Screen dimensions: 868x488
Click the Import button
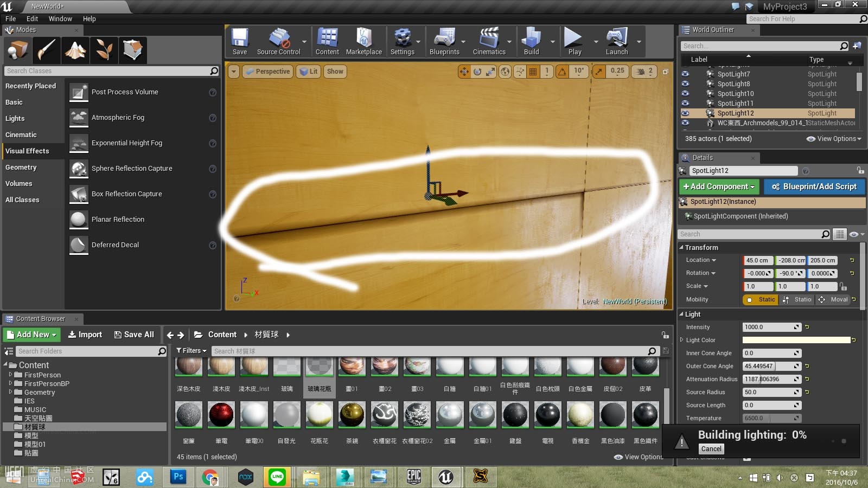85,335
